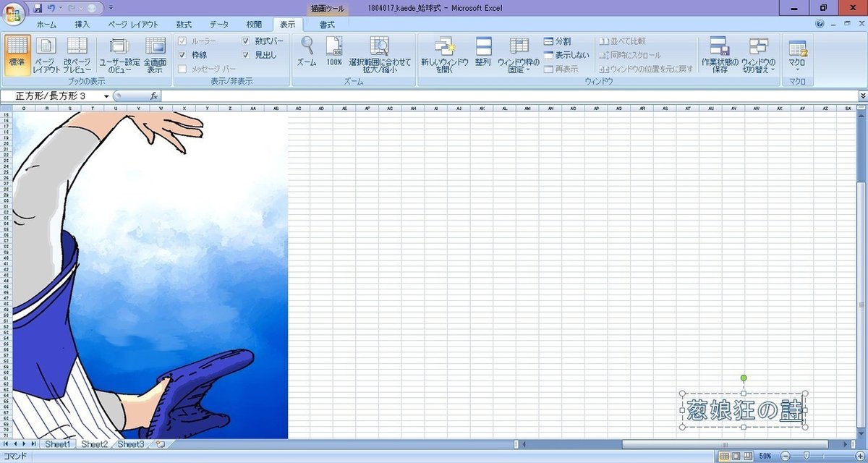The image size is (868, 463).
Task: Open the ホーム ribbon tab
Action: (x=46, y=25)
